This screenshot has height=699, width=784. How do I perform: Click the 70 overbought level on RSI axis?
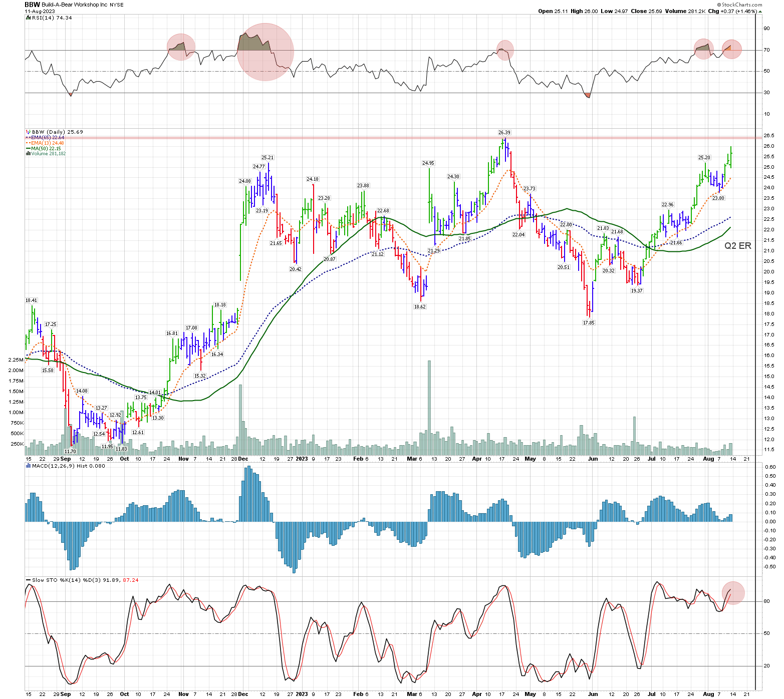click(x=766, y=50)
